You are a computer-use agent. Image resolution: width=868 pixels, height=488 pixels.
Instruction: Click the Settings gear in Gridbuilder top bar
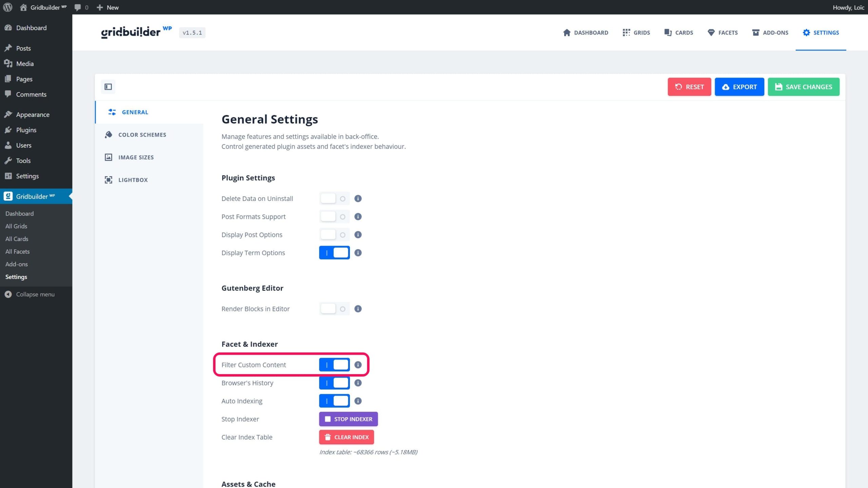[x=821, y=33]
